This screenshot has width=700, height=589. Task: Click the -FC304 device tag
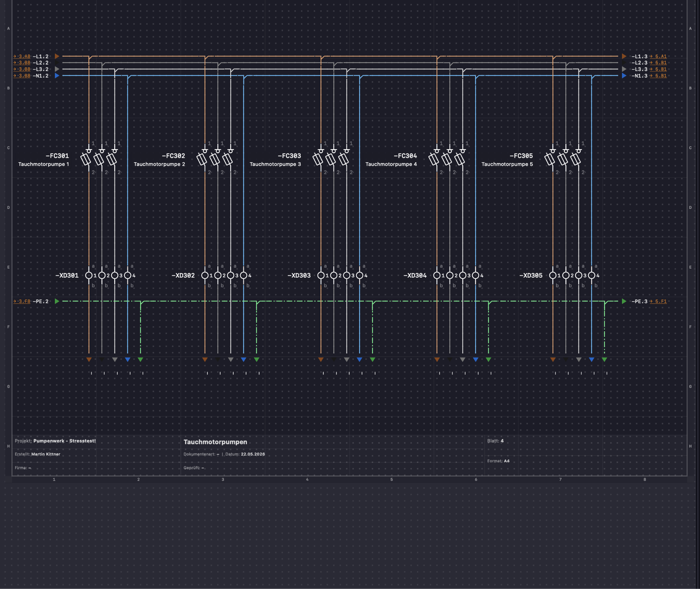(x=405, y=156)
